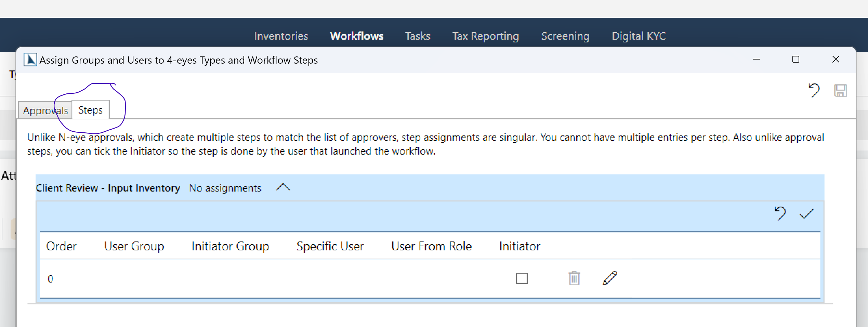The height and width of the screenshot is (327, 868).
Task: Open the Screening navigation item
Action: [x=565, y=36]
